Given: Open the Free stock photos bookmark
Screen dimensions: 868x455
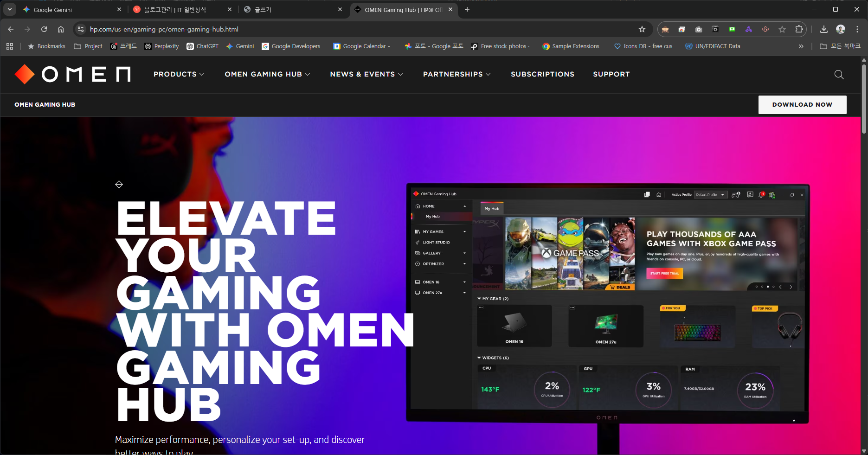Looking at the screenshot, I should (502, 46).
